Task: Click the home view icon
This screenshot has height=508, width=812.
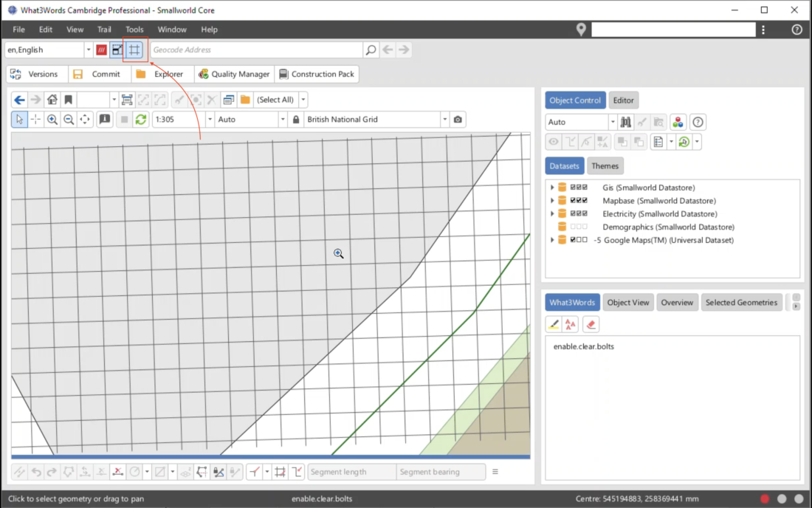Action: coord(52,100)
